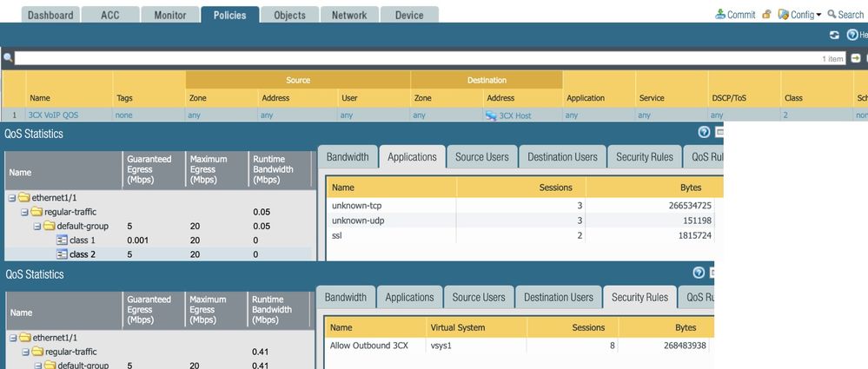Select Applications tab in upper QoS panel
The image size is (868, 369).
(x=413, y=157)
